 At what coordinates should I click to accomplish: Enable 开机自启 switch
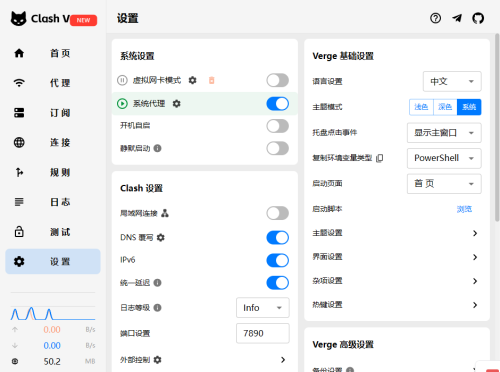click(277, 126)
